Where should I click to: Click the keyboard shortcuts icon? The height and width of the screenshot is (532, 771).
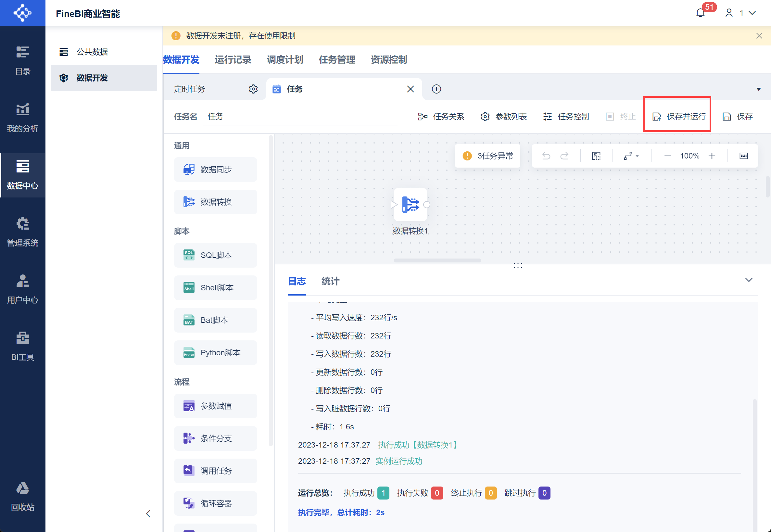(743, 156)
